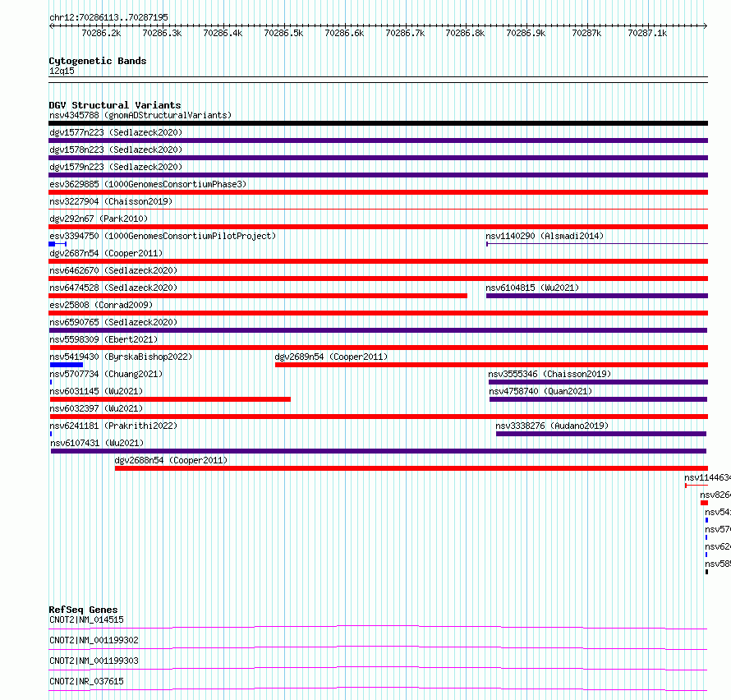731x700 pixels.
Task: Open dgv2687n54 Cooper2011 variant label
Action: pos(106,253)
